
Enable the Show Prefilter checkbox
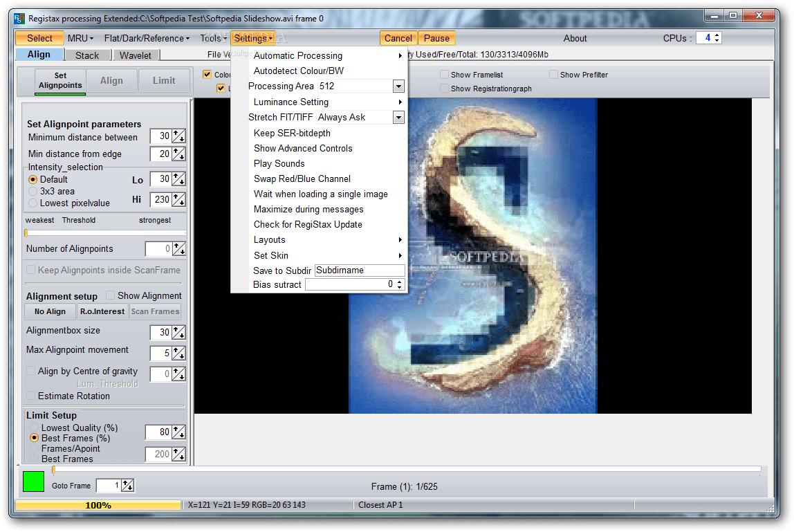click(x=554, y=74)
